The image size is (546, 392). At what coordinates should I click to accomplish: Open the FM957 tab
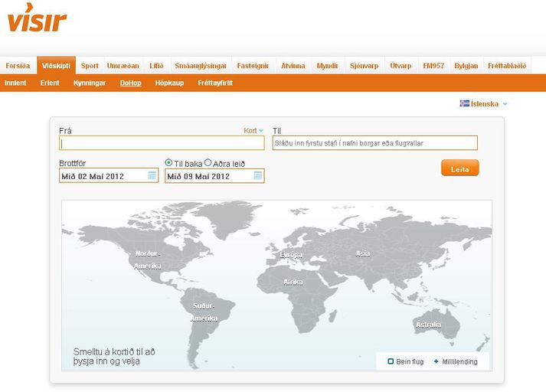click(433, 65)
